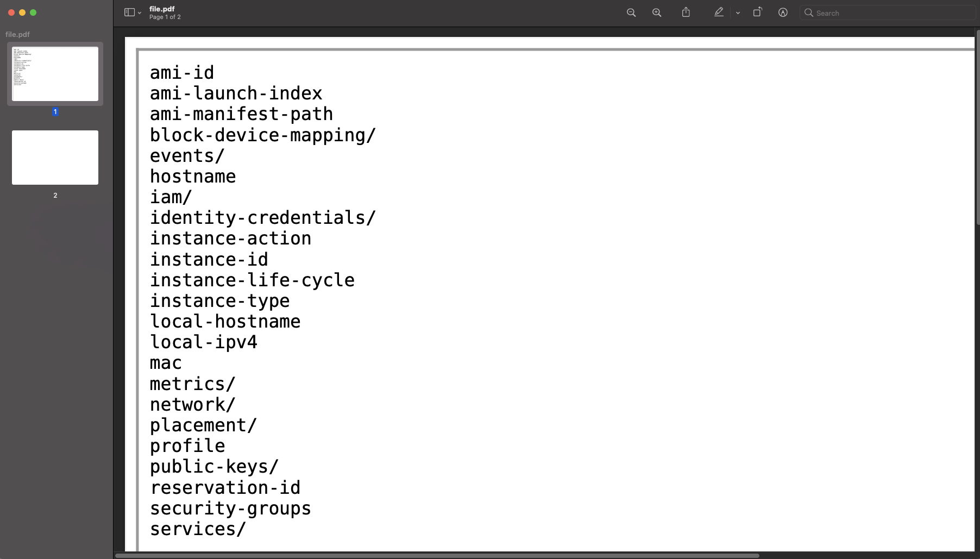Image resolution: width=980 pixels, height=559 pixels.
Task: Zoom in on the document
Action: coord(657,12)
